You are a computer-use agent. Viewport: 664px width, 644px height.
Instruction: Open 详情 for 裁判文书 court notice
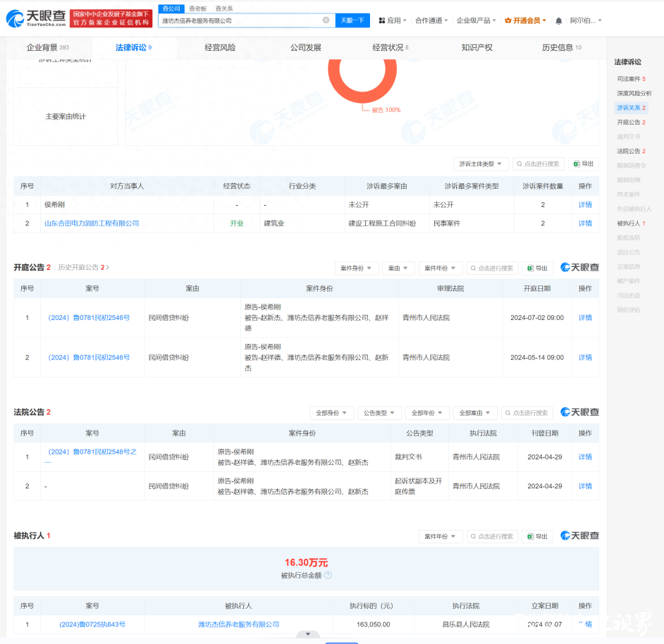tap(585, 457)
